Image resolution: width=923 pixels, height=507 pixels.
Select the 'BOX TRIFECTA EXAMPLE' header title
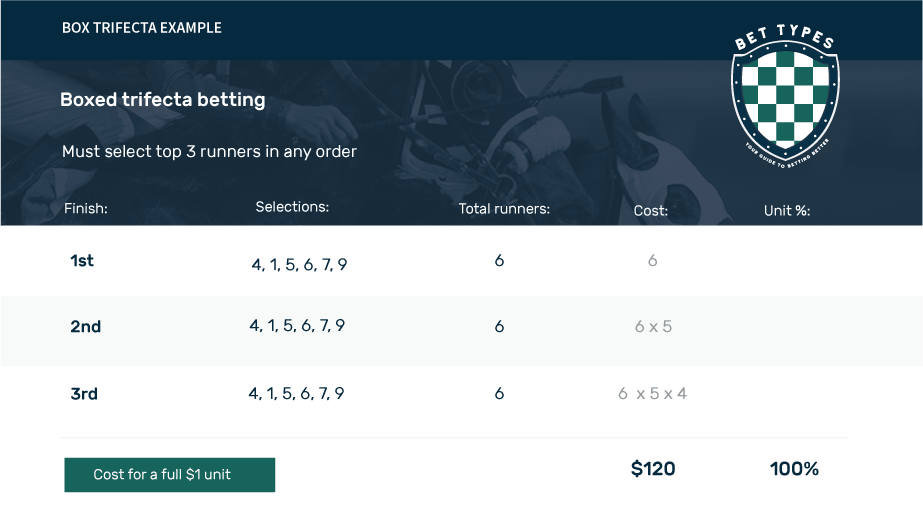[x=142, y=28]
